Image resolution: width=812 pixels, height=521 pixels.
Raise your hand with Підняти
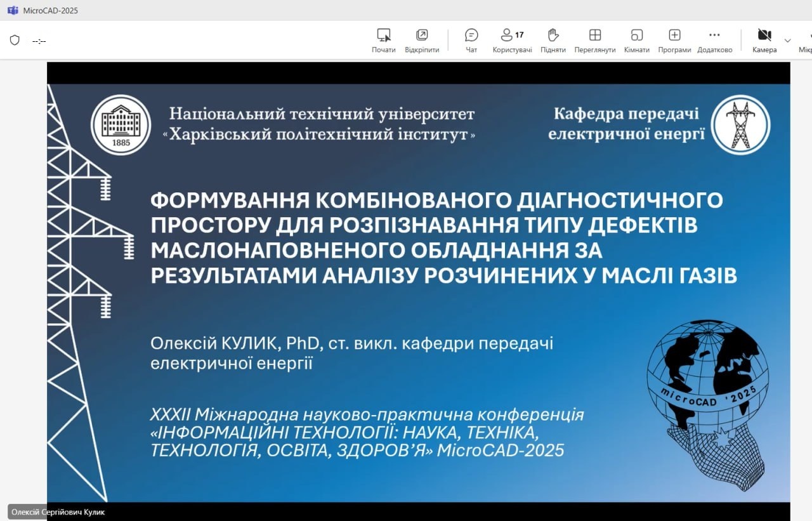(553, 41)
